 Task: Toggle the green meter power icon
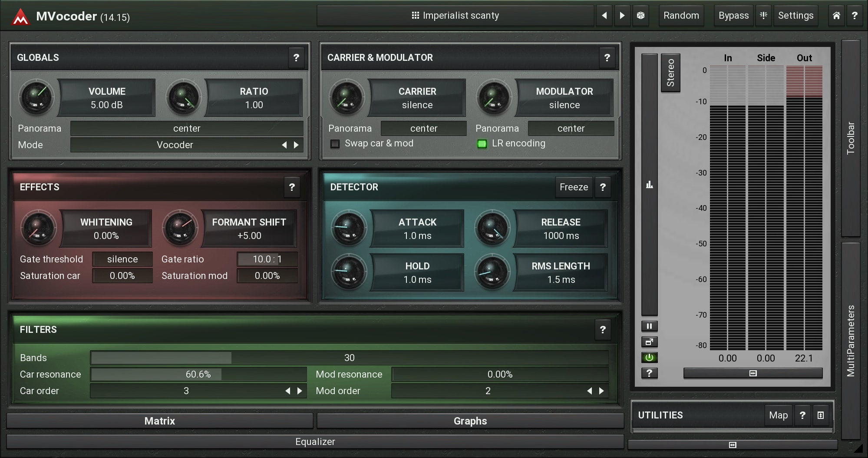(649, 358)
